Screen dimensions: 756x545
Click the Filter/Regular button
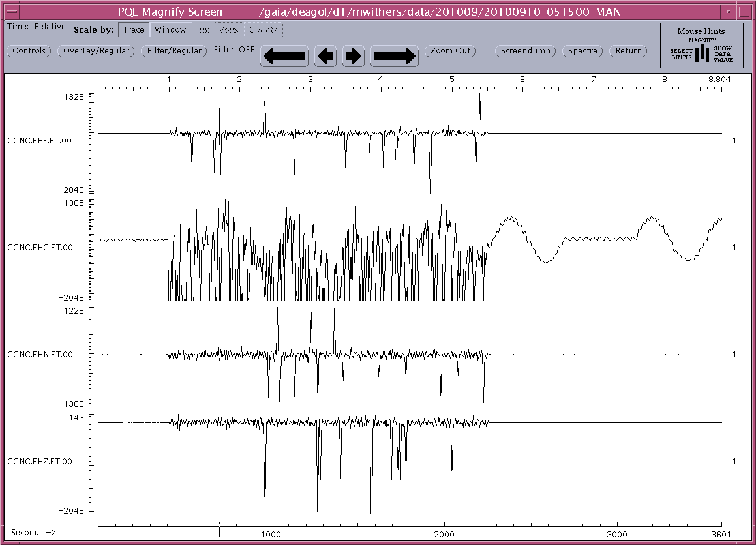(x=174, y=51)
